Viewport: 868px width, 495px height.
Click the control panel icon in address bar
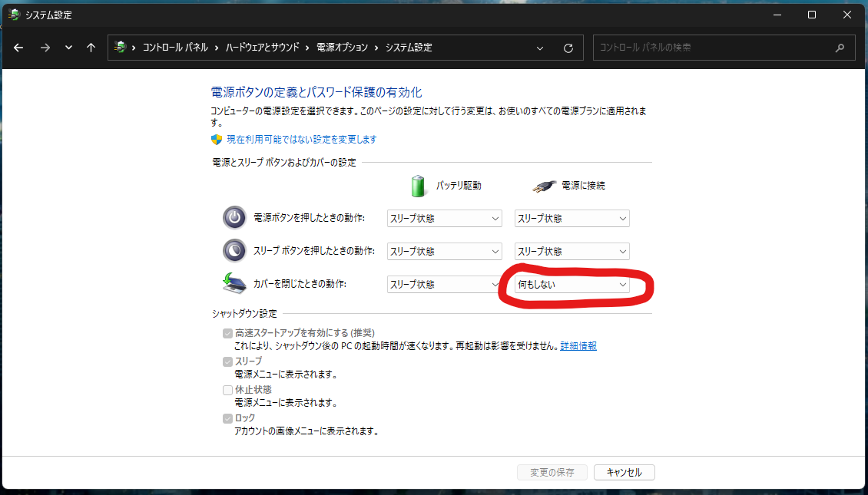click(120, 48)
